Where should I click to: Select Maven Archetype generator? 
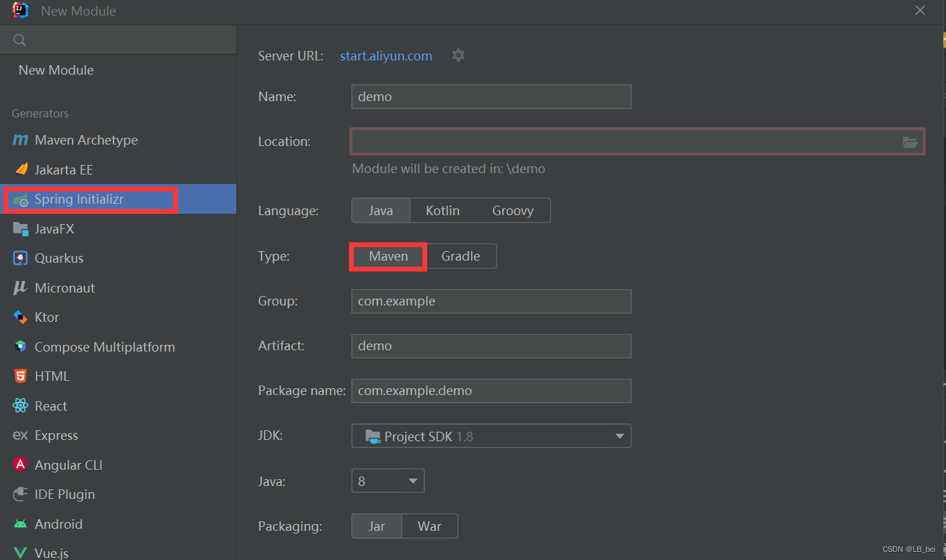(x=118, y=140)
